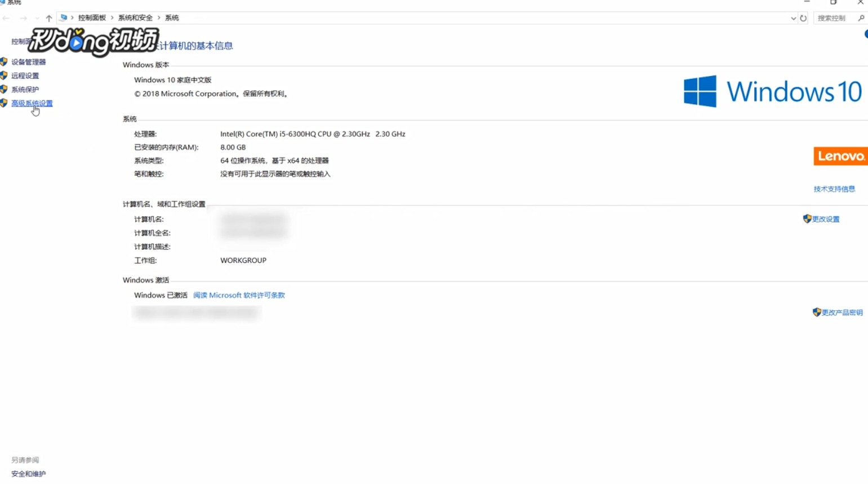This screenshot has width=868, height=484.
Task: Refresh the page with refresh icon
Action: coord(803,18)
